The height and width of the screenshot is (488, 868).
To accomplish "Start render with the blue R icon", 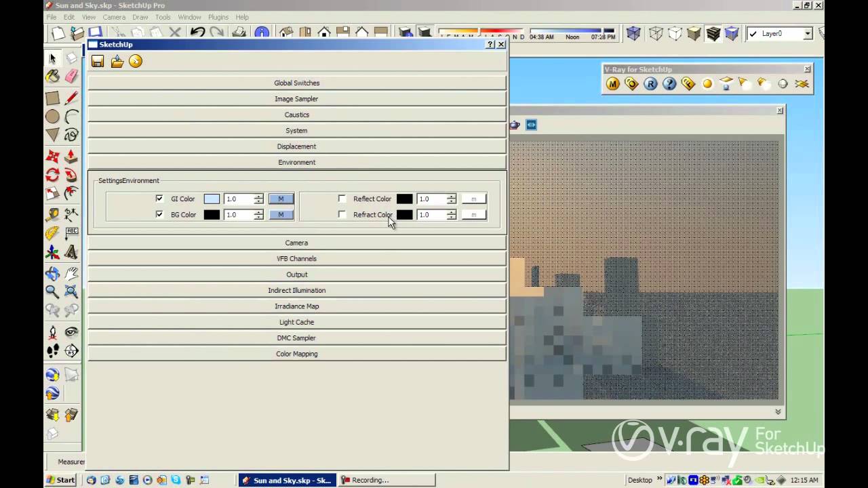I will 650,84.
